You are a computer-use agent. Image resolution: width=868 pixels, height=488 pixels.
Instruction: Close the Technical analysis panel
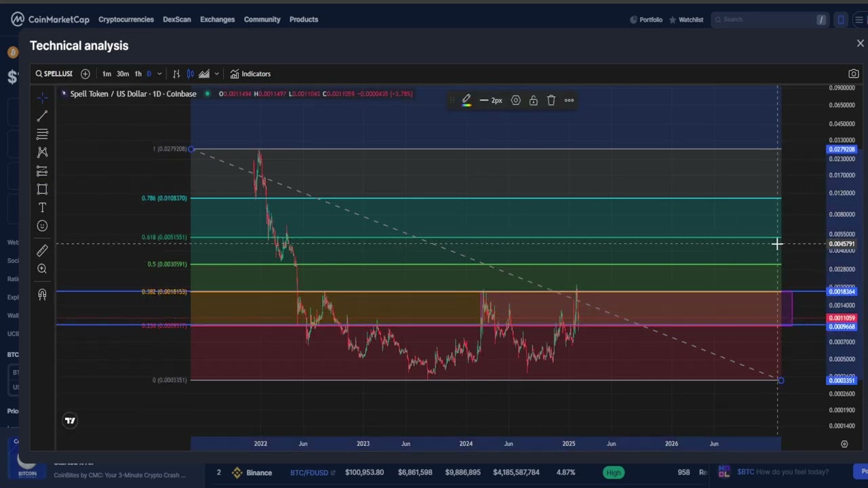pyautogui.click(x=861, y=43)
